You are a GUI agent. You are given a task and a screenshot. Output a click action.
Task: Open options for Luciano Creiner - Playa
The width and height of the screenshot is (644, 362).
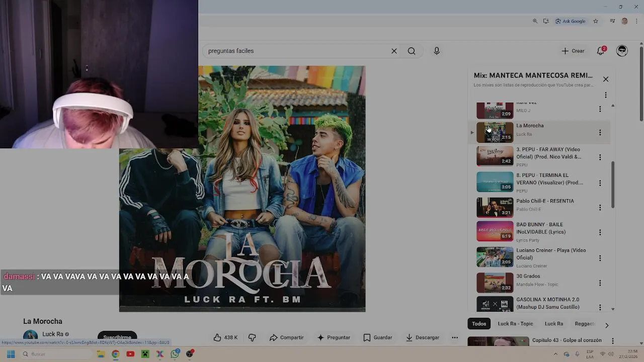(x=600, y=258)
